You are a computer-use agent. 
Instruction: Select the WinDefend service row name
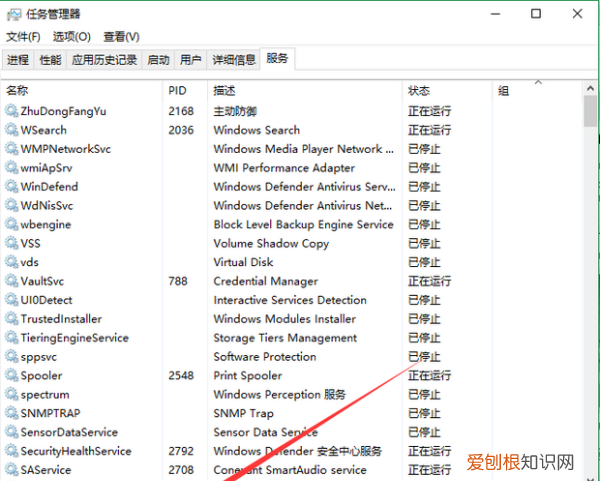(49, 187)
